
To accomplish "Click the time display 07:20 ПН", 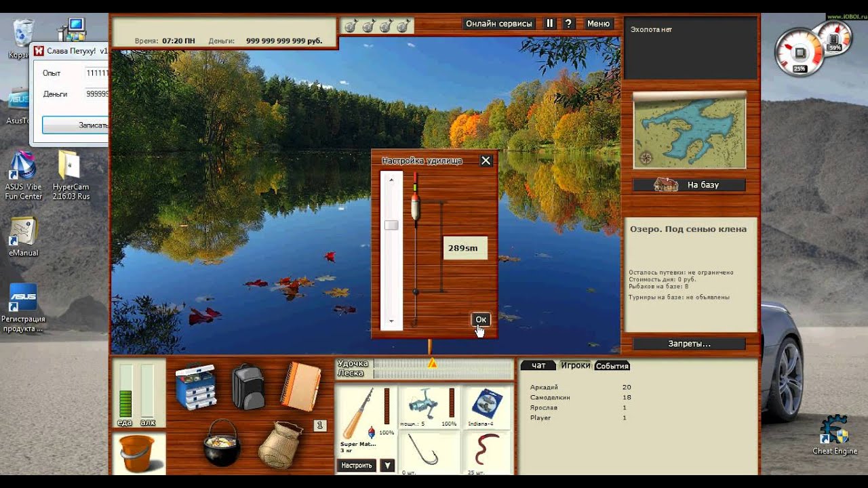I will [178, 41].
